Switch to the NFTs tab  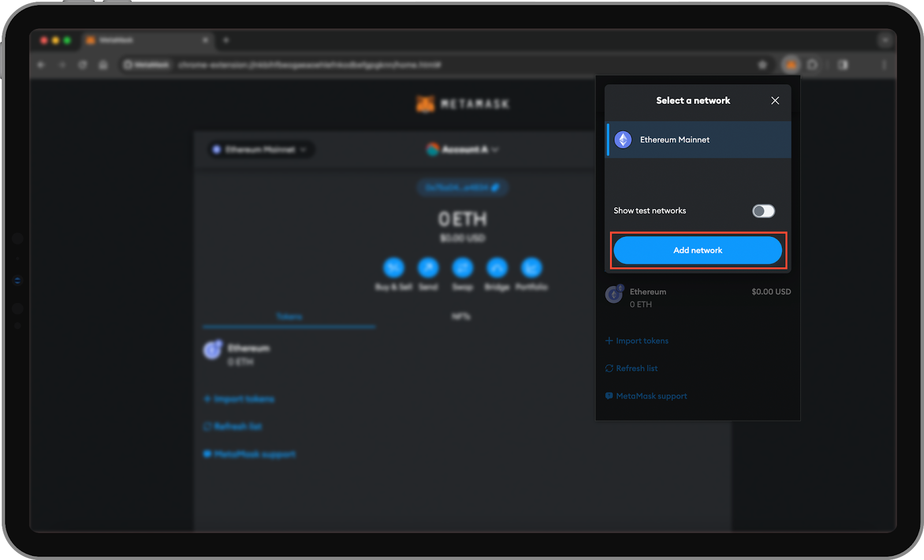coord(461,316)
